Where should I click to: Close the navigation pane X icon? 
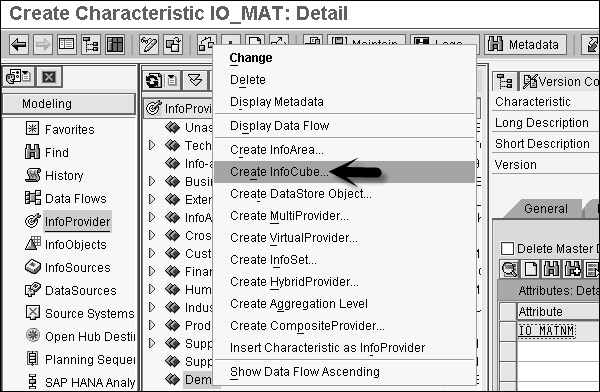[49, 77]
